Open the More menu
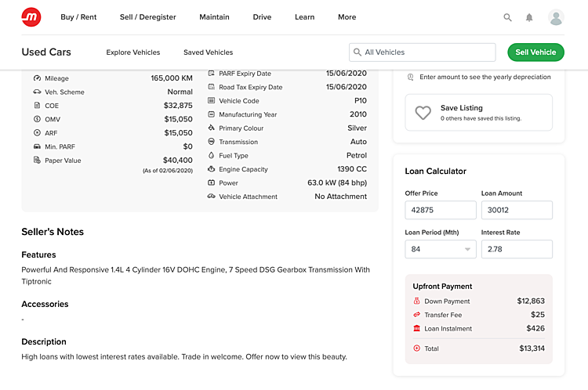The height and width of the screenshot is (390, 588). coord(347,17)
